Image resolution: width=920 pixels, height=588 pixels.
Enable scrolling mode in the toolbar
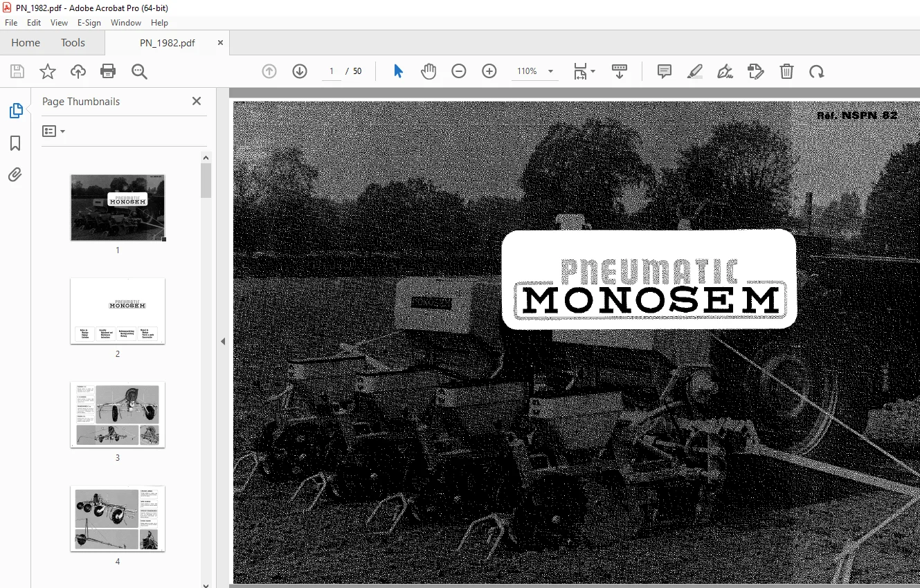tap(620, 71)
